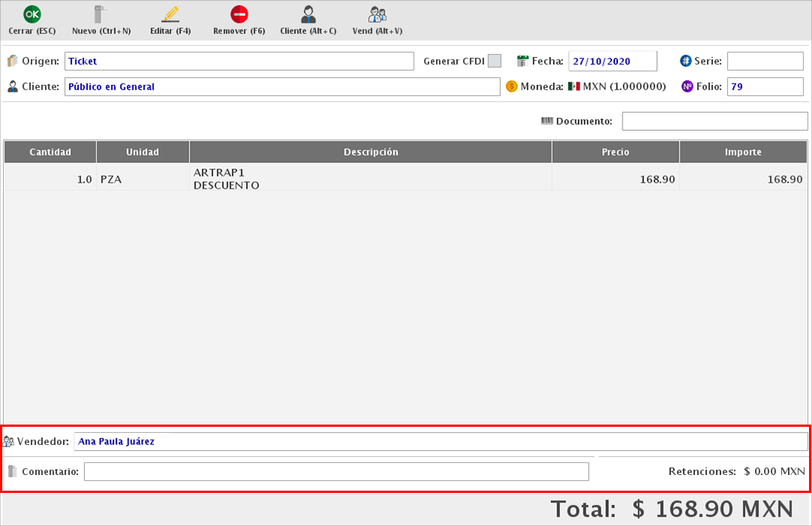The image size is (812, 526).
Task: Enable the Generar CFDI checkbox
Action: 494,61
